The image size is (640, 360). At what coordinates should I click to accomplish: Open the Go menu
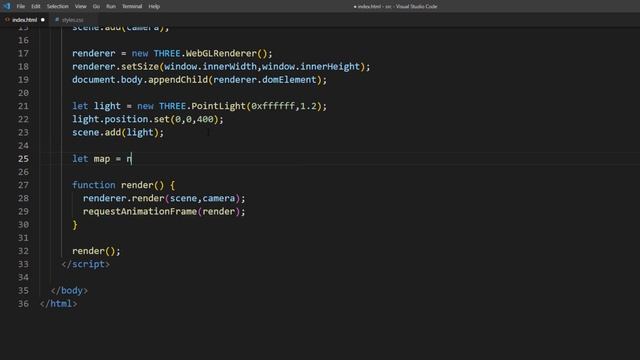pyautogui.click(x=96, y=6)
